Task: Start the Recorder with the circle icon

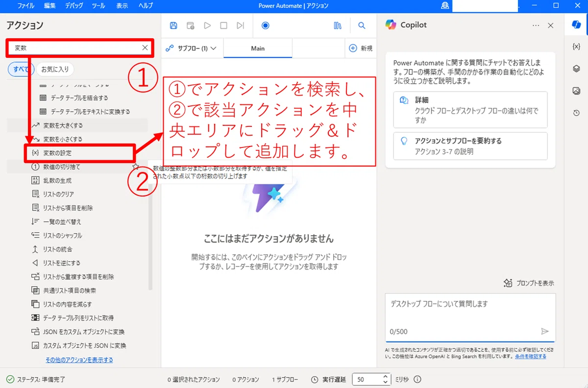Action: pyautogui.click(x=265, y=25)
